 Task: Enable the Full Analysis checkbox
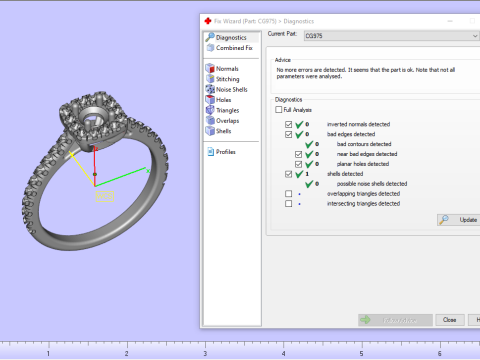(279, 110)
